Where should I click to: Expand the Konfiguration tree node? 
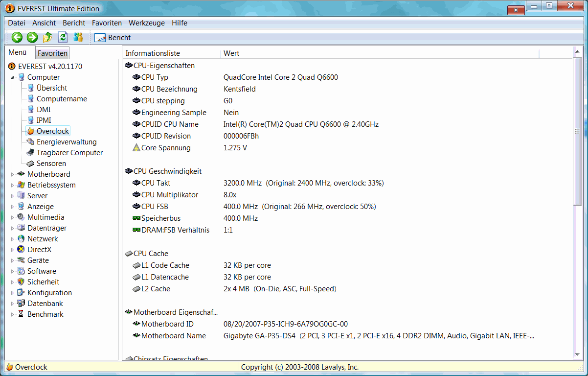coord(12,293)
